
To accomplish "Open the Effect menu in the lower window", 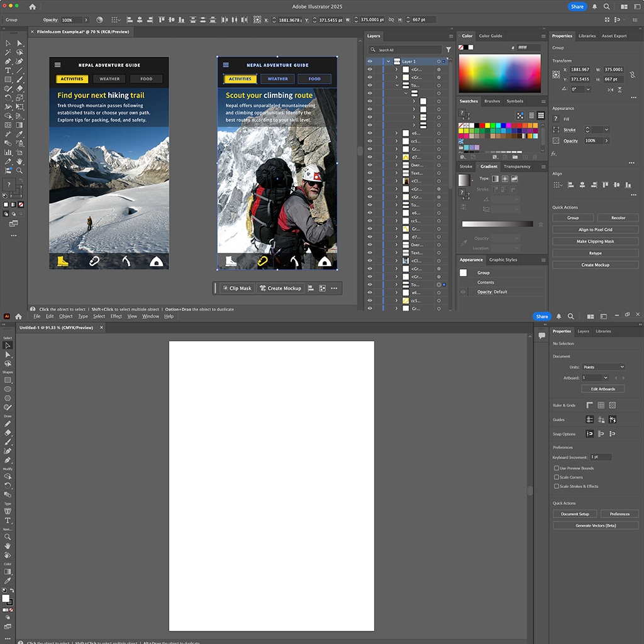I will tap(116, 316).
